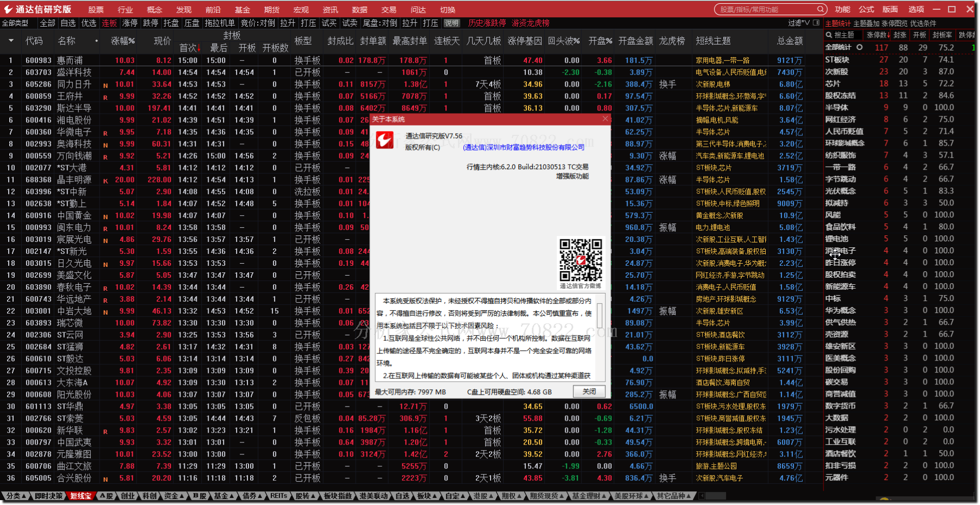This screenshot has height=505, width=980.
Task: Select the 全部 filter toggle
Action: (47, 23)
